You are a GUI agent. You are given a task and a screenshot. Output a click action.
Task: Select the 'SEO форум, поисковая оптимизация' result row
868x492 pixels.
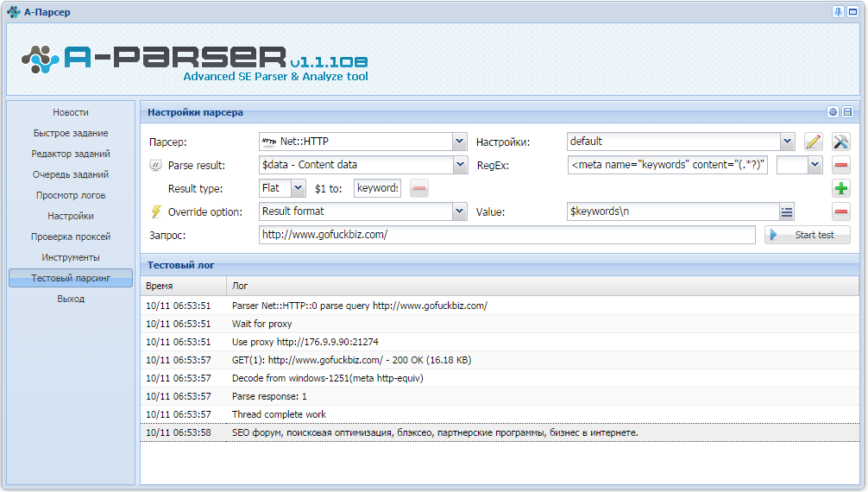[500, 432]
